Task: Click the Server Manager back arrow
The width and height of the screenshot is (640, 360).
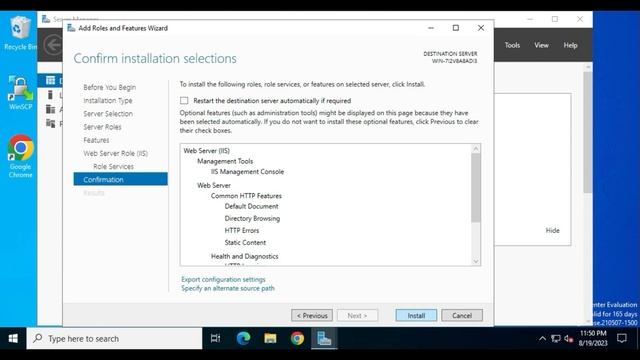Action: (53, 45)
